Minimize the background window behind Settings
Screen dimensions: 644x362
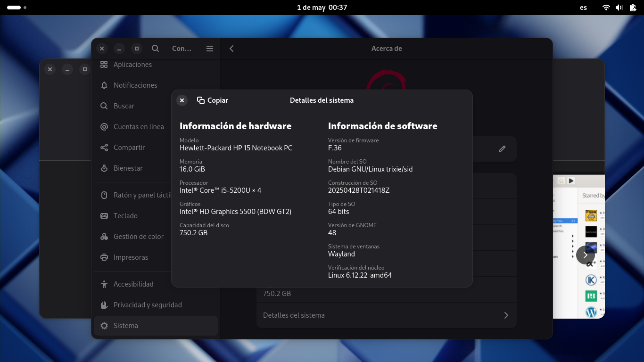(67, 69)
